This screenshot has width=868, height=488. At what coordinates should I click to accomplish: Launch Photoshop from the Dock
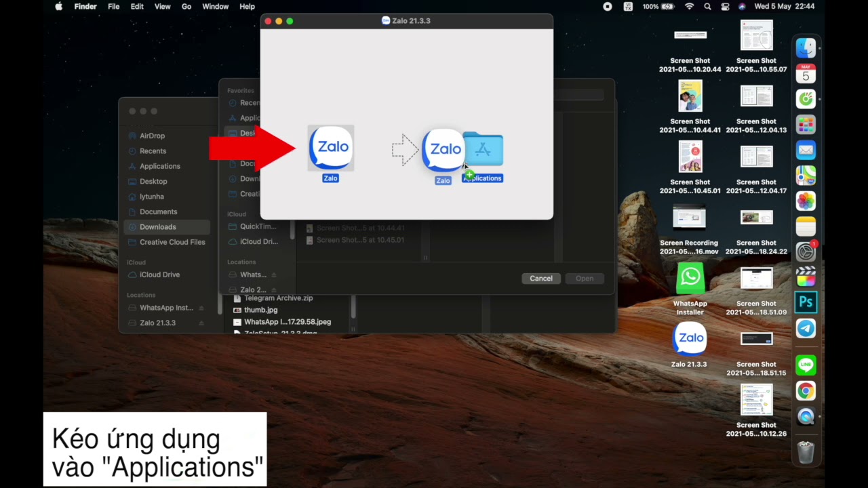tap(806, 303)
